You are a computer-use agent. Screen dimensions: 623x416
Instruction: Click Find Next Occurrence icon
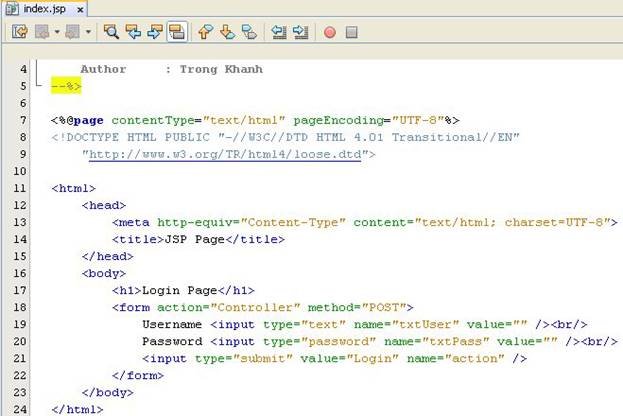point(155,32)
